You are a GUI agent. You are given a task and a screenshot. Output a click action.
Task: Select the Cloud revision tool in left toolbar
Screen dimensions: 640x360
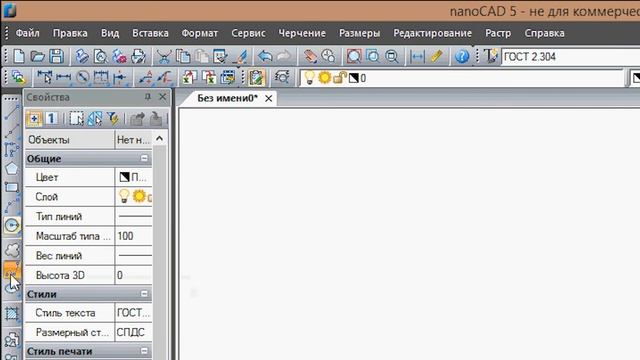pos(11,249)
